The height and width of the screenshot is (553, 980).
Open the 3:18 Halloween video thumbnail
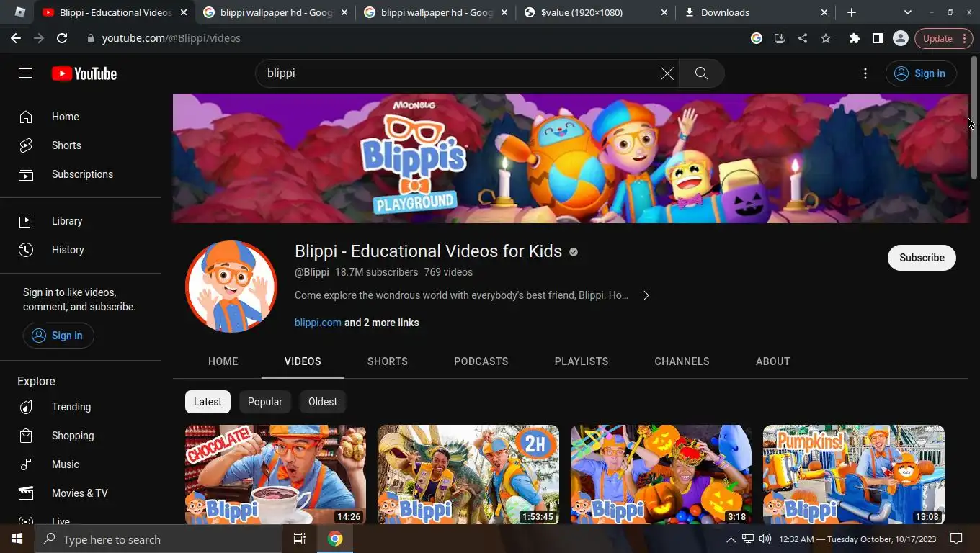[661, 475]
